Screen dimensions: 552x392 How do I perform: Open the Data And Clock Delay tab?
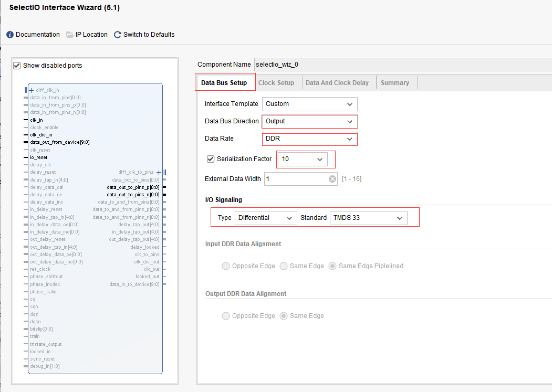click(337, 83)
